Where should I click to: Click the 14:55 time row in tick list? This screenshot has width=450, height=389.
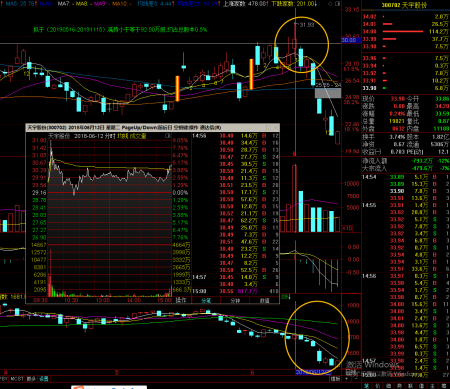click(x=406, y=205)
